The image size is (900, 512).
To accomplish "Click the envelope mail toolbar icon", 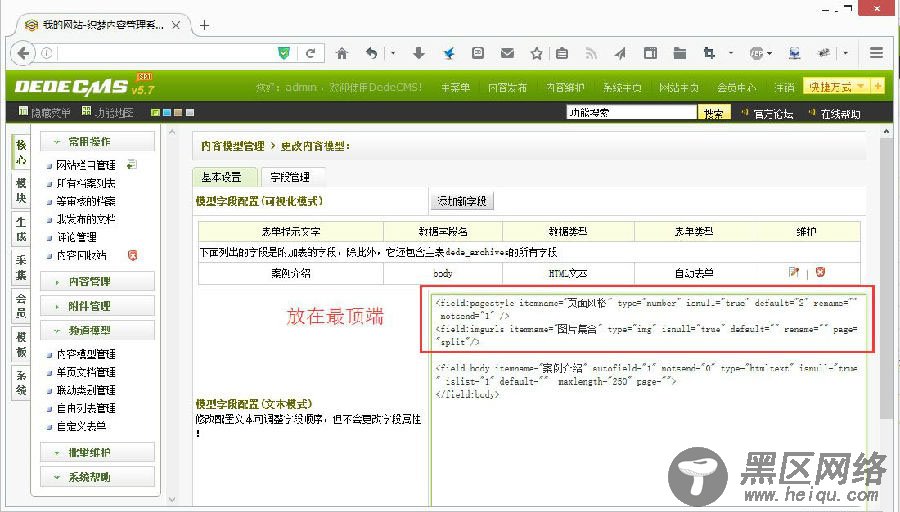I will pos(507,53).
